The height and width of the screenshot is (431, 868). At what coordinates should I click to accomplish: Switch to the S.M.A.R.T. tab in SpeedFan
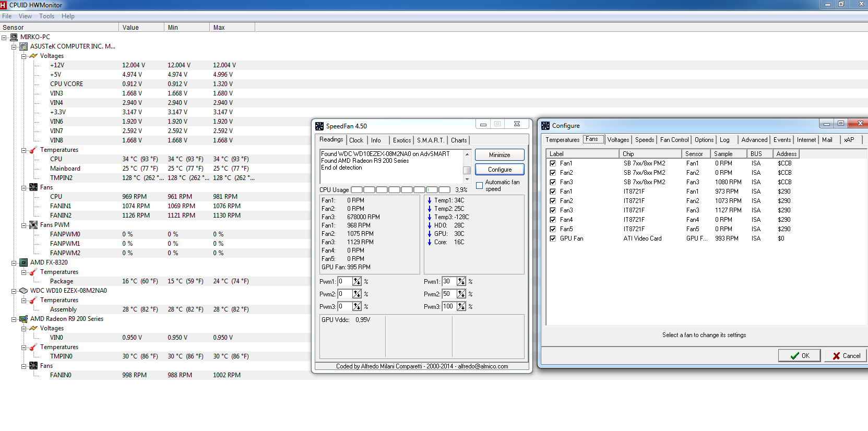430,140
